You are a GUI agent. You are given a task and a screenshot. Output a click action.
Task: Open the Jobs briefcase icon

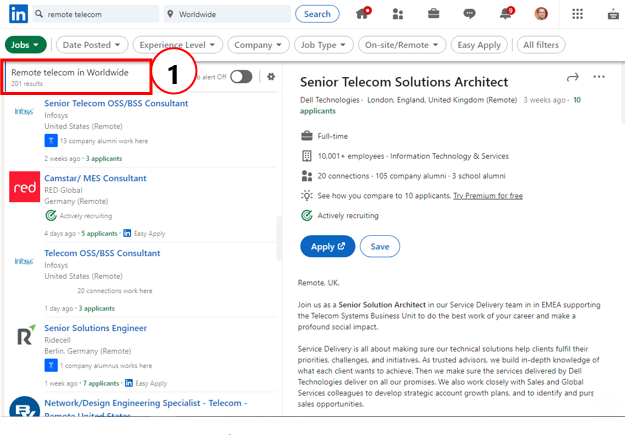[x=433, y=14]
